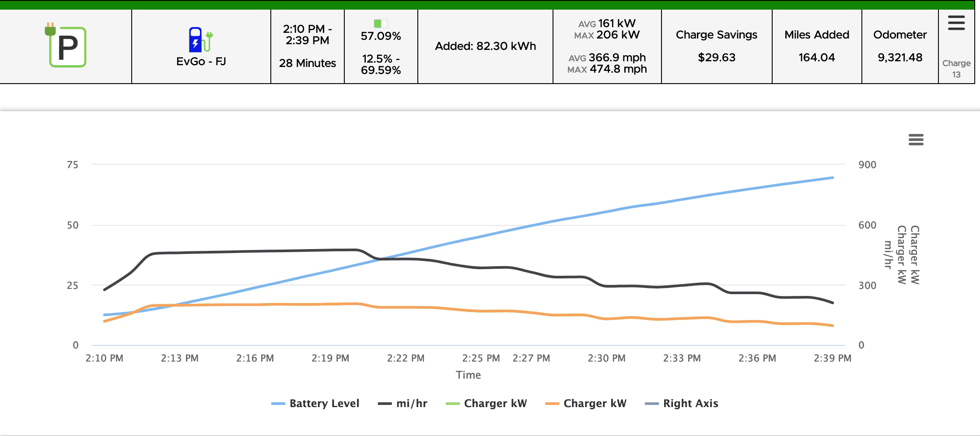The image size is (980, 436).
Task: Click the Charge Savings heading
Action: tap(716, 35)
